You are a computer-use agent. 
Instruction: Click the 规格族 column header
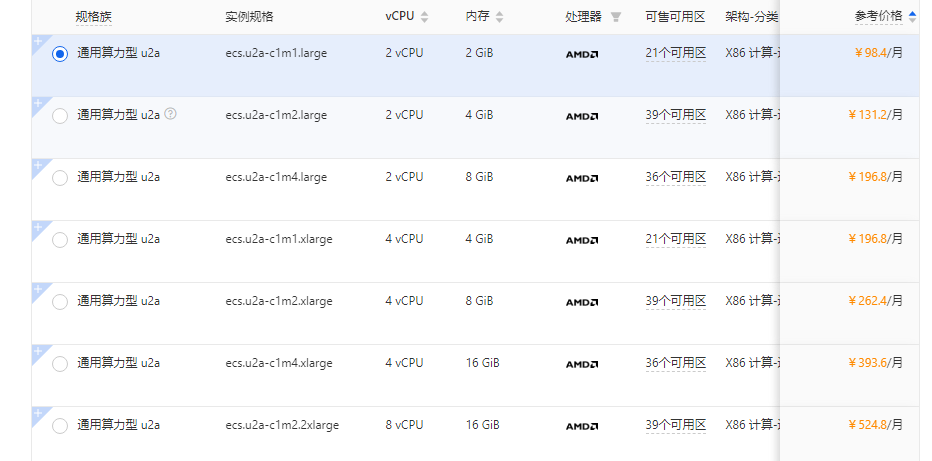[x=94, y=17]
